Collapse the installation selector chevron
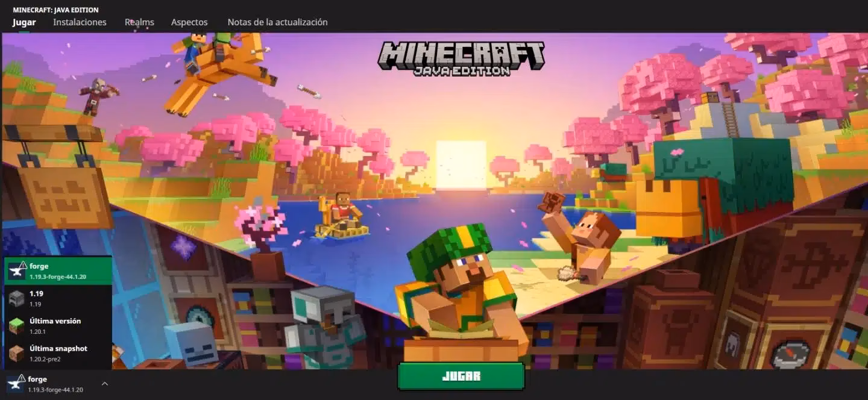 [105, 384]
